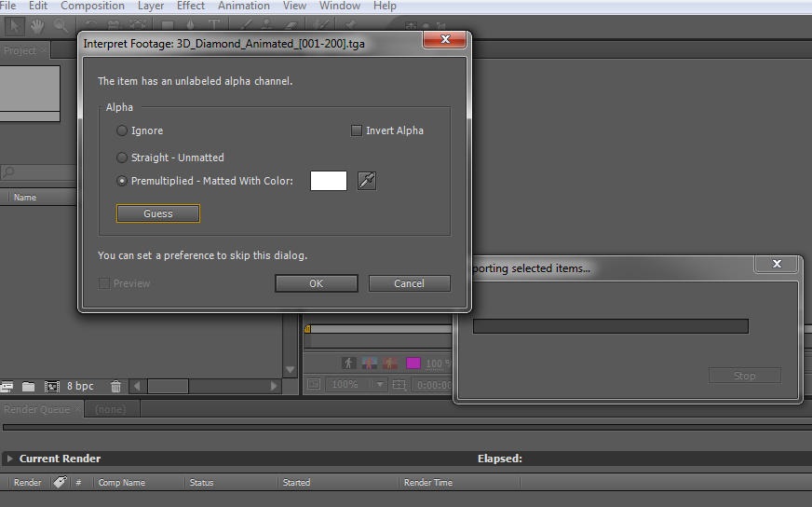Select the Zoom magnifier tool

point(61,26)
